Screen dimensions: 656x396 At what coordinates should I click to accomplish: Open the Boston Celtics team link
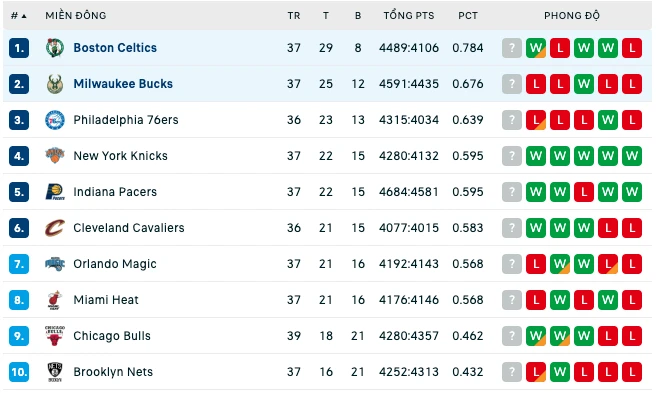[x=115, y=48]
